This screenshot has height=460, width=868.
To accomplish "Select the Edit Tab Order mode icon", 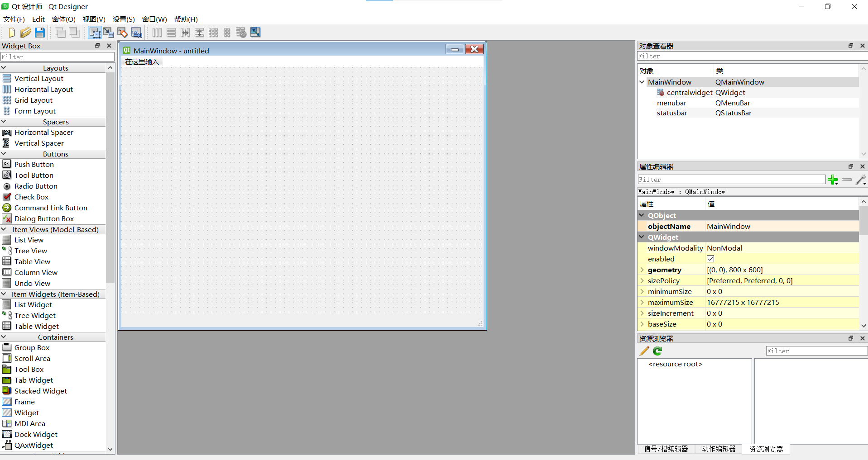I will pyautogui.click(x=136, y=32).
